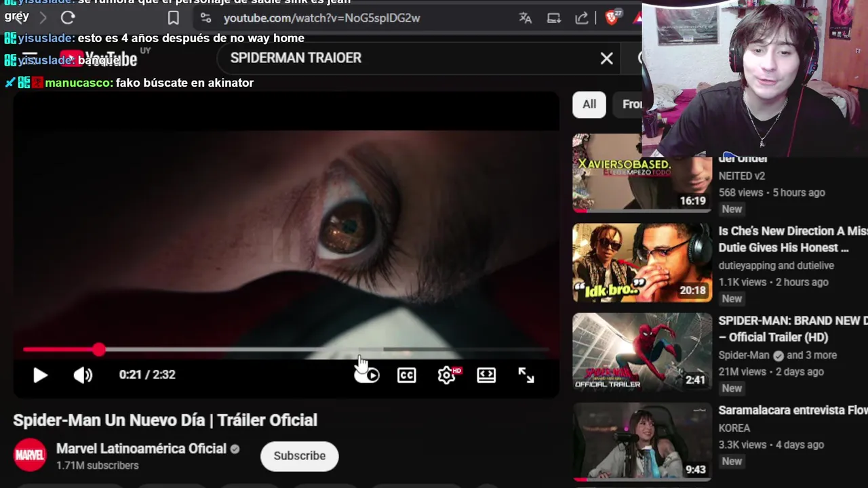This screenshot has height=488, width=868.
Task: Open the Idk bro 20:18 thumbnail
Action: point(642,263)
